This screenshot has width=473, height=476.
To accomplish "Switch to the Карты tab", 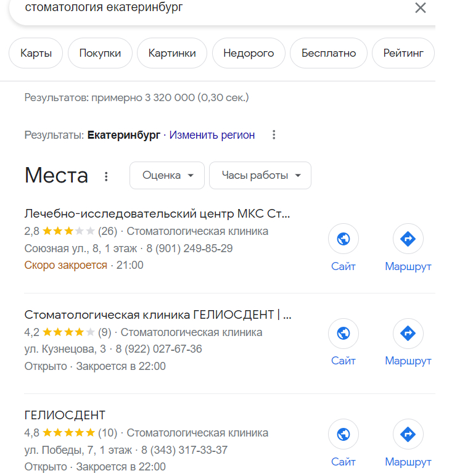I will pos(36,53).
